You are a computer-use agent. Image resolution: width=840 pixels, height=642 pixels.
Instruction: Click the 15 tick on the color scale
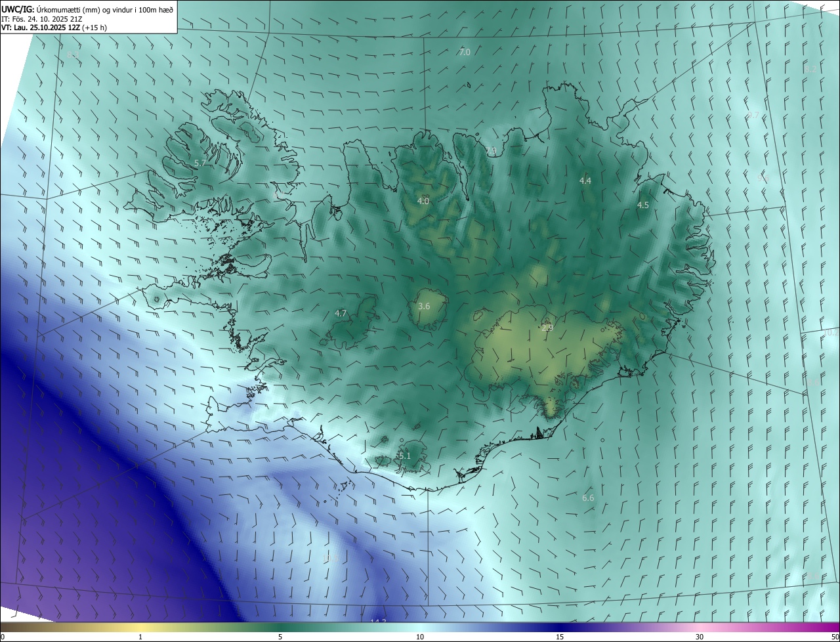(560, 637)
